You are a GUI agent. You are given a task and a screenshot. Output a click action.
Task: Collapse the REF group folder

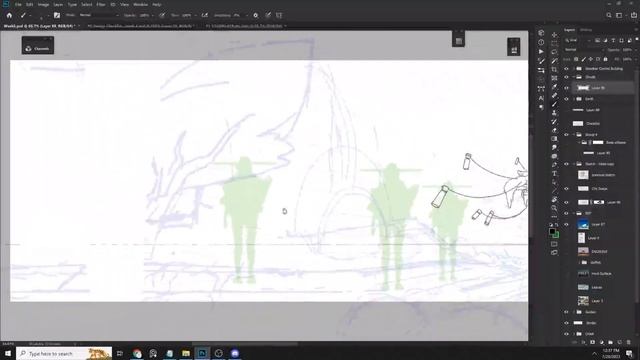(574, 213)
